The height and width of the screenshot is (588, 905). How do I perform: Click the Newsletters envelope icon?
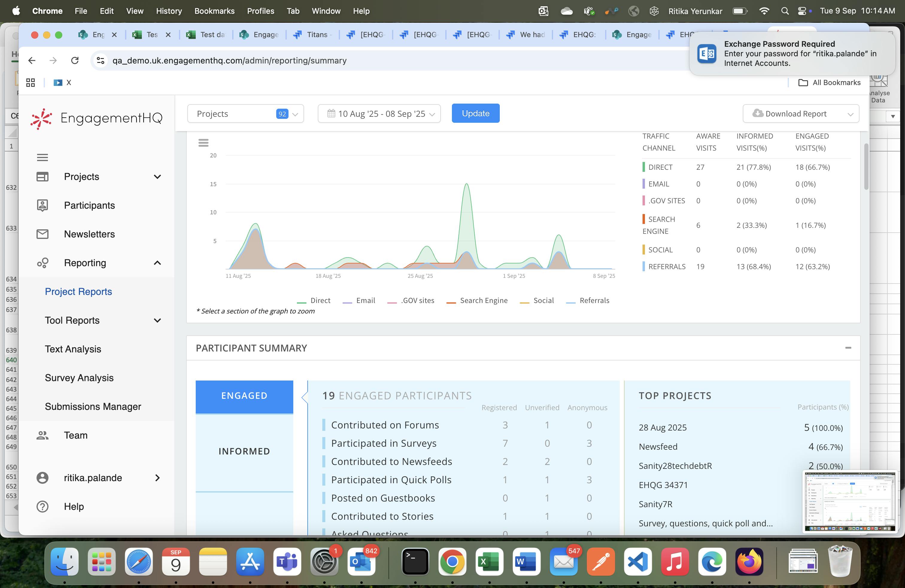coord(42,234)
